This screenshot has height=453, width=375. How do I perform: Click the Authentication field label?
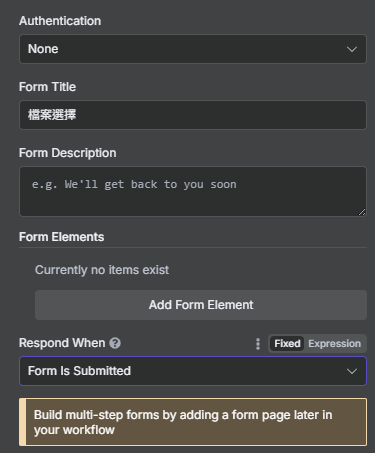(x=60, y=21)
